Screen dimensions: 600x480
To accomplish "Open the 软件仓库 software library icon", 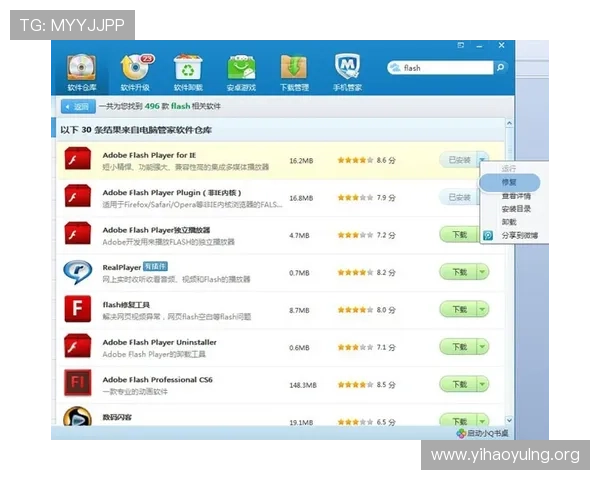I will [82, 69].
